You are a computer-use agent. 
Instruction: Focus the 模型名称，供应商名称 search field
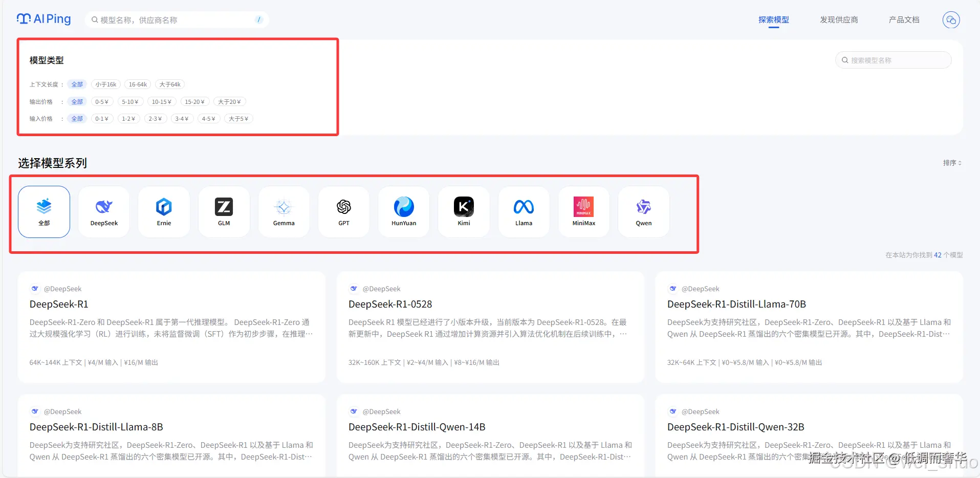tap(177, 20)
